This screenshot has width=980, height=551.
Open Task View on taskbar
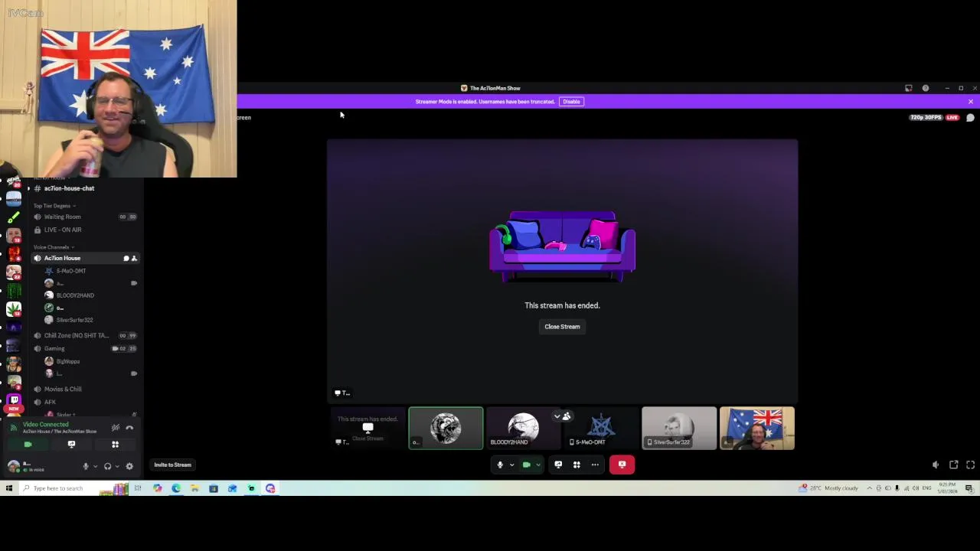point(138,488)
